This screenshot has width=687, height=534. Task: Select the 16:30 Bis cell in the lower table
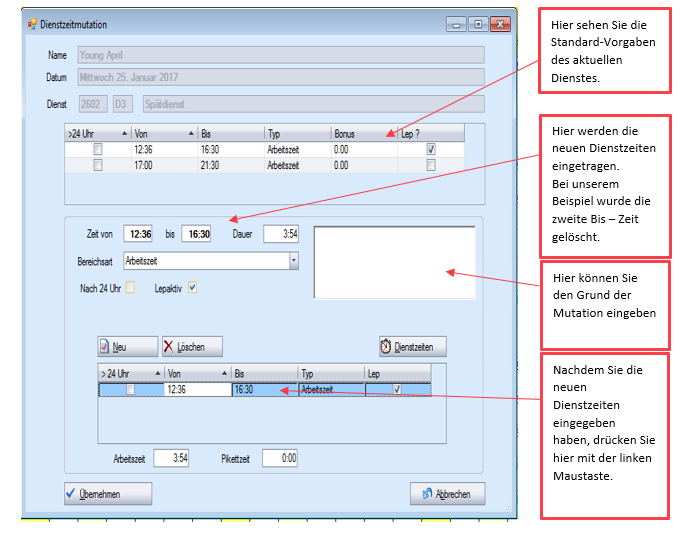tap(265, 389)
